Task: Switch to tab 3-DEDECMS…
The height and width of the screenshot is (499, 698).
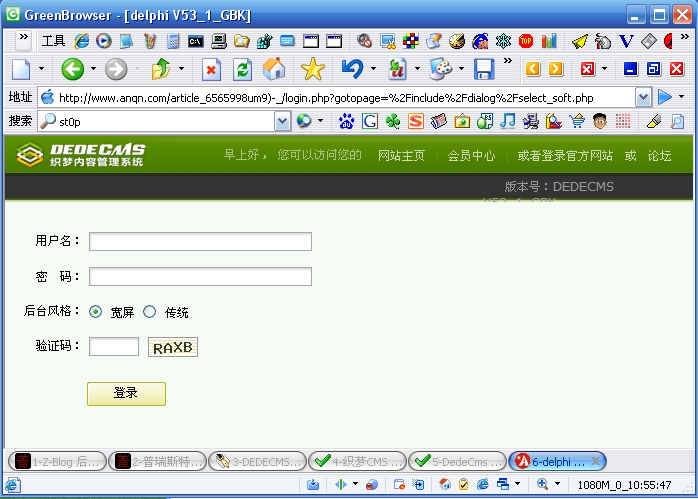Action: [258, 461]
